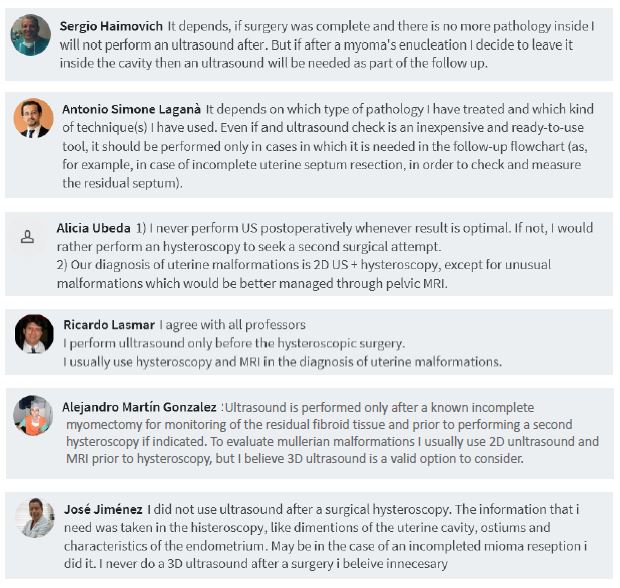Click the placeholder person icon beside Alicia Ubeda

pos(28,238)
